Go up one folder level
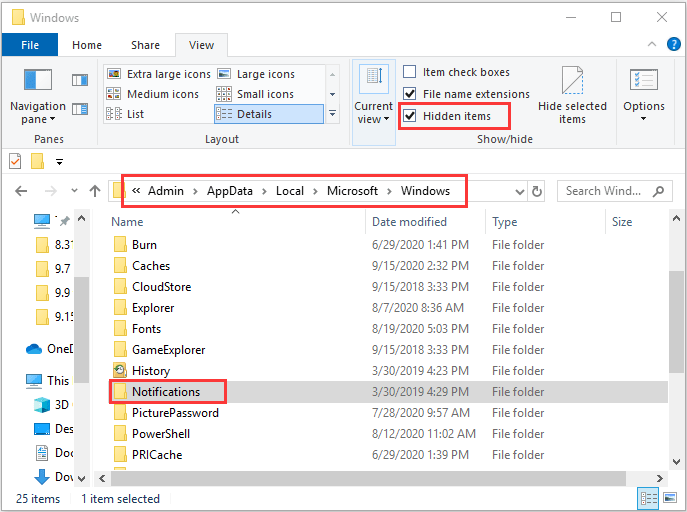The image size is (687, 512). tap(95, 191)
